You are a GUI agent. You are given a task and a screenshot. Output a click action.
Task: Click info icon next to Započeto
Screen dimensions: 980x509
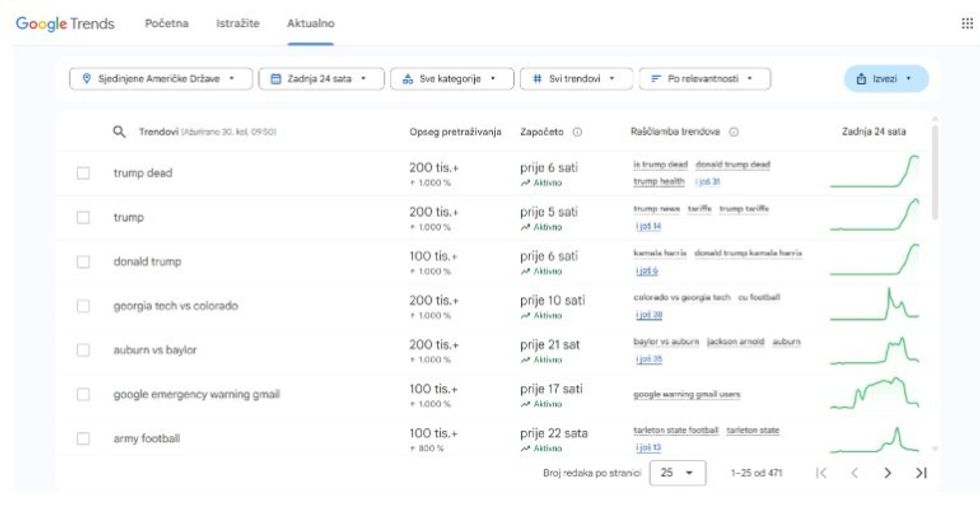578,131
